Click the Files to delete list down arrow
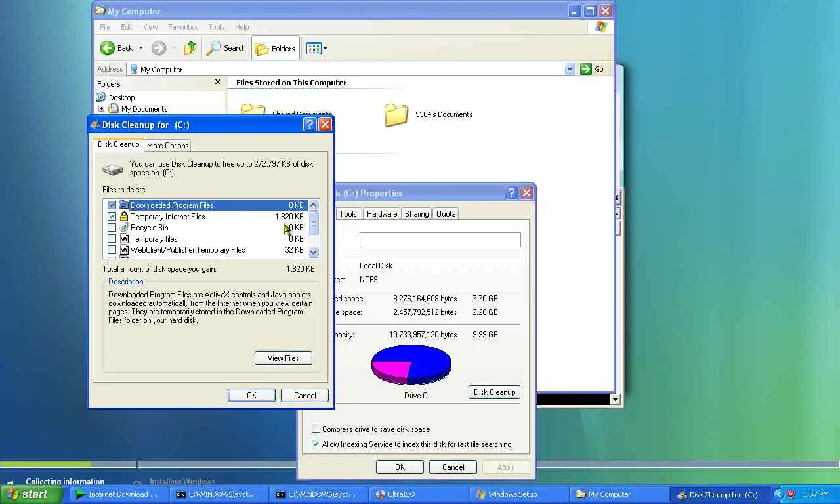Screen dimensions: 840x504 click(313, 252)
